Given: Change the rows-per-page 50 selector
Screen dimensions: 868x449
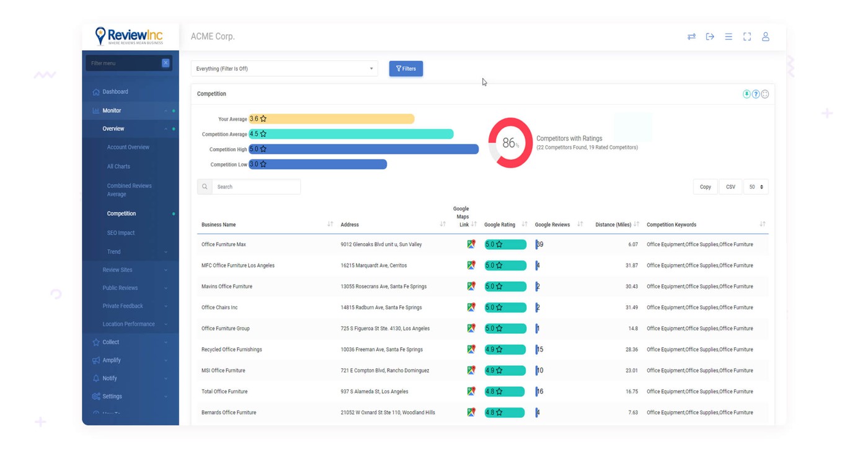Looking at the screenshot, I should pyautogui.click(x=755, y=187).
